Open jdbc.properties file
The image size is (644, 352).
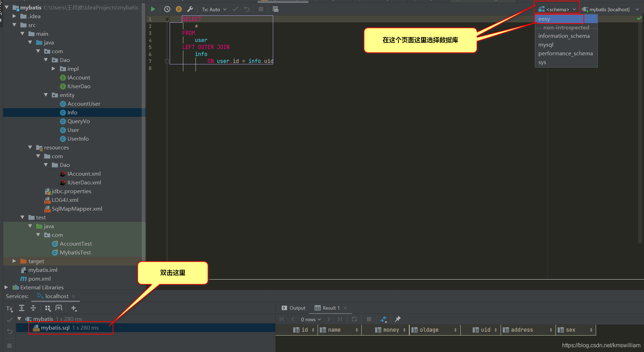coord(68,191)
